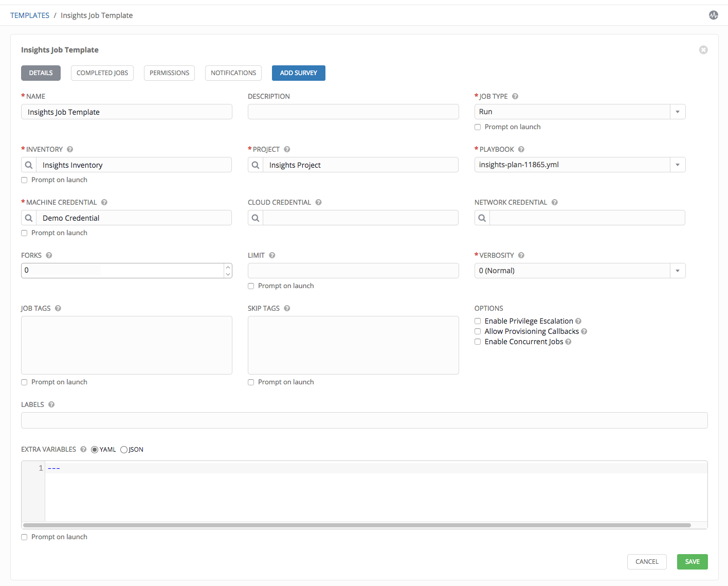The image size is (728, 586).
Task: Click inside the Skip Tags box
Action: coord(353,345)
